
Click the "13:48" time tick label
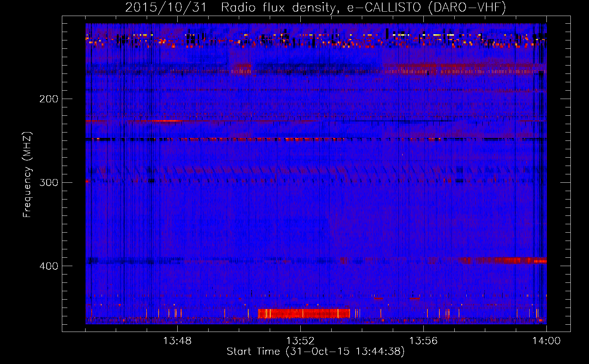click(x=177, y=341)
